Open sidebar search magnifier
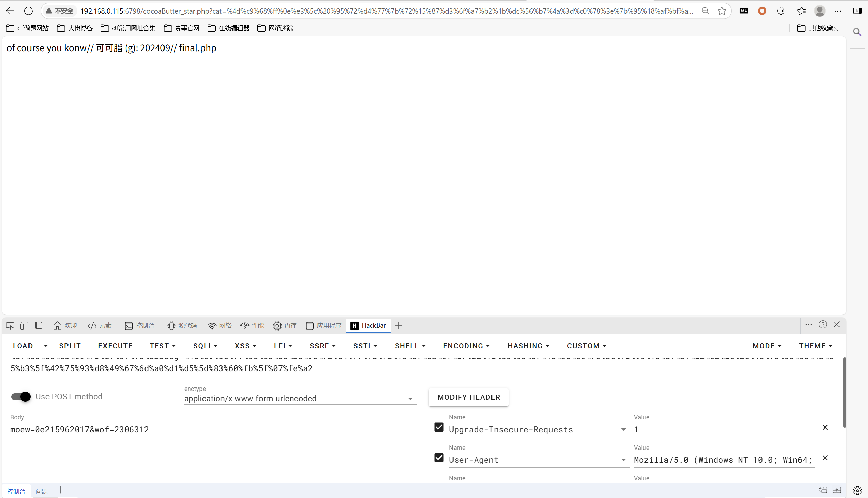The height and width of the screenshot is (498, 868). tap(857, 32)
